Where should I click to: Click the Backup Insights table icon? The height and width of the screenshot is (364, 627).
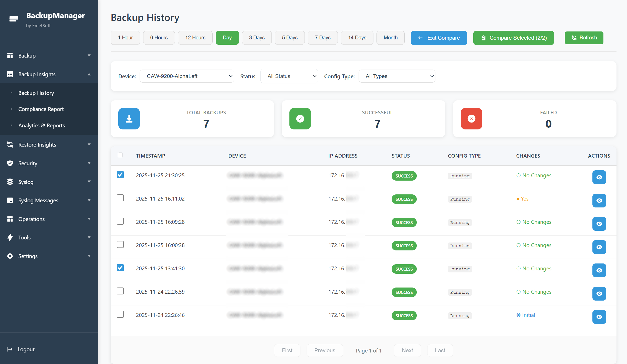tap(10, 74)
